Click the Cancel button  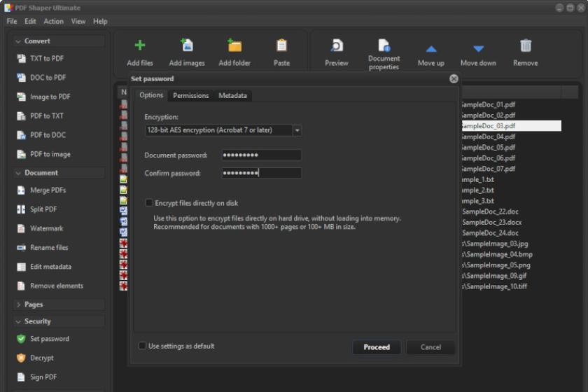pos(430,347)
